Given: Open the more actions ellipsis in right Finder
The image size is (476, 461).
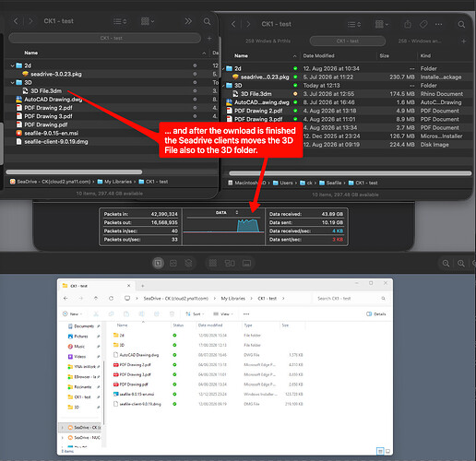Looking at the screenshot, I should click(x=438, y=24).
